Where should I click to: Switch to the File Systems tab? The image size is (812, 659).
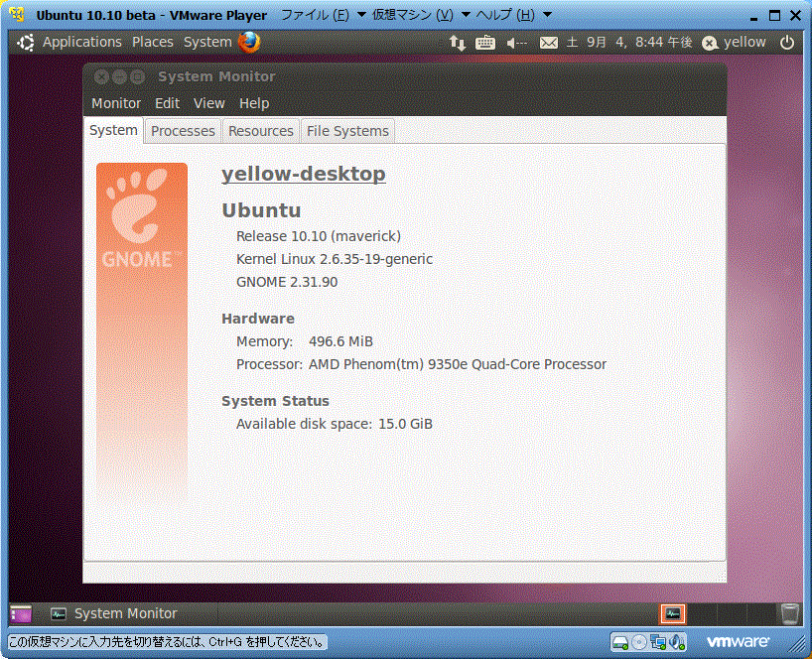[x=347, y=131]
